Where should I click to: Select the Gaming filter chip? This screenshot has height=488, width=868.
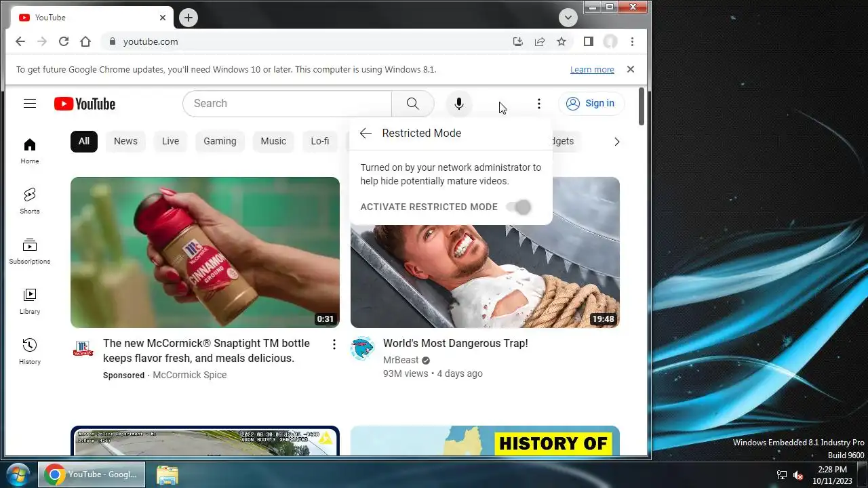(x=220, y=141)
